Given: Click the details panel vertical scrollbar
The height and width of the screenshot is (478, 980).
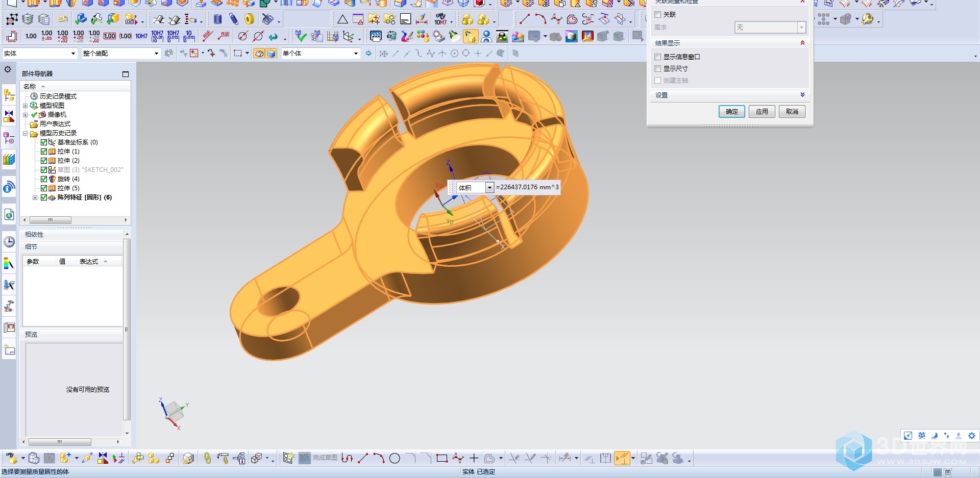Looking at the screenshot, I should 127,334.
